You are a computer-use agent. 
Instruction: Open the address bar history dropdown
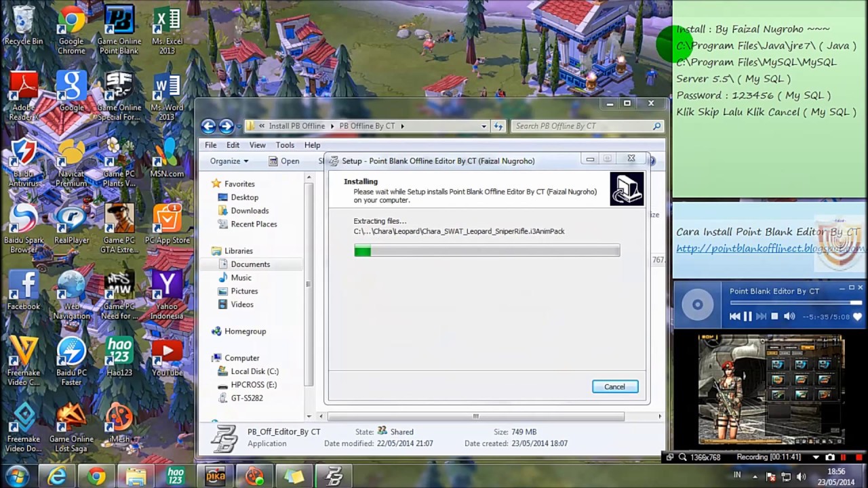[484, 126]
